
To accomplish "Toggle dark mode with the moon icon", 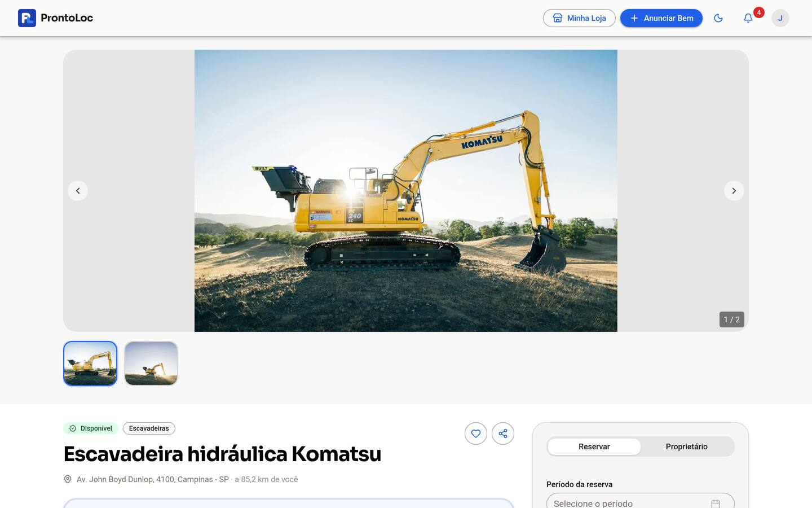I will coord(718,18).
